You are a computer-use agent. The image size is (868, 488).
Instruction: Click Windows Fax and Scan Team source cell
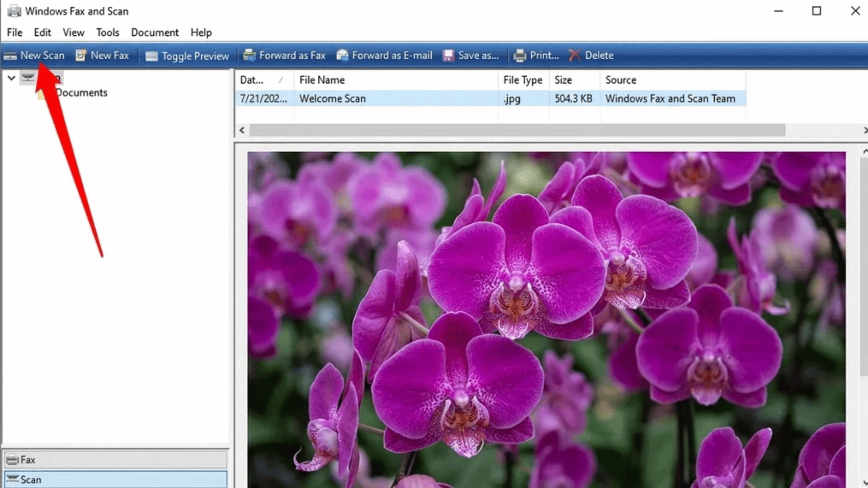[x=670, y=99]
